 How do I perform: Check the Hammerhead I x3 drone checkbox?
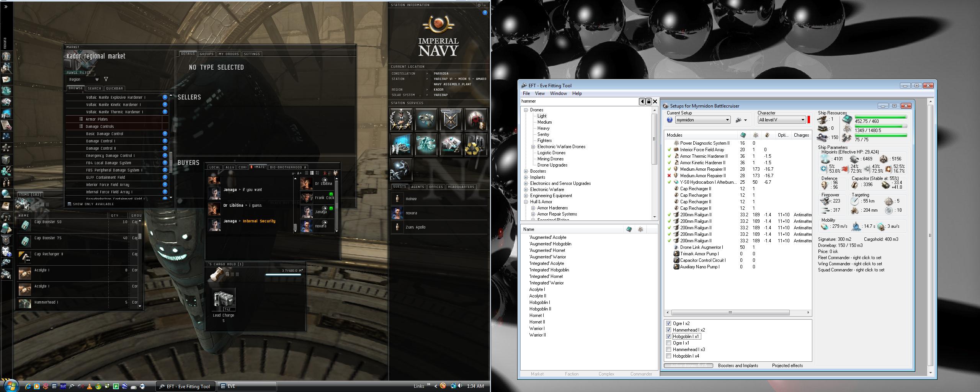coord(669,350)
